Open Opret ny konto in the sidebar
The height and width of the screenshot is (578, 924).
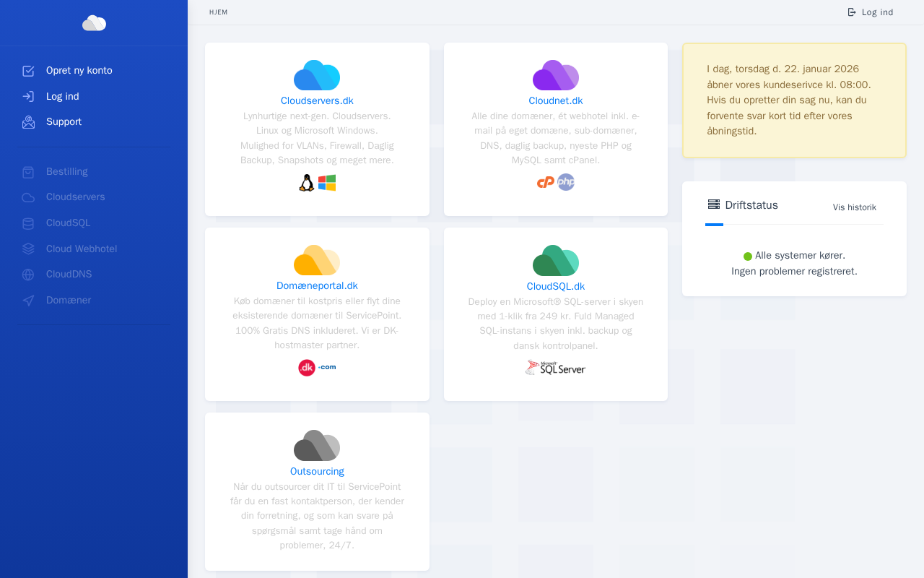[x=79, y=71]
